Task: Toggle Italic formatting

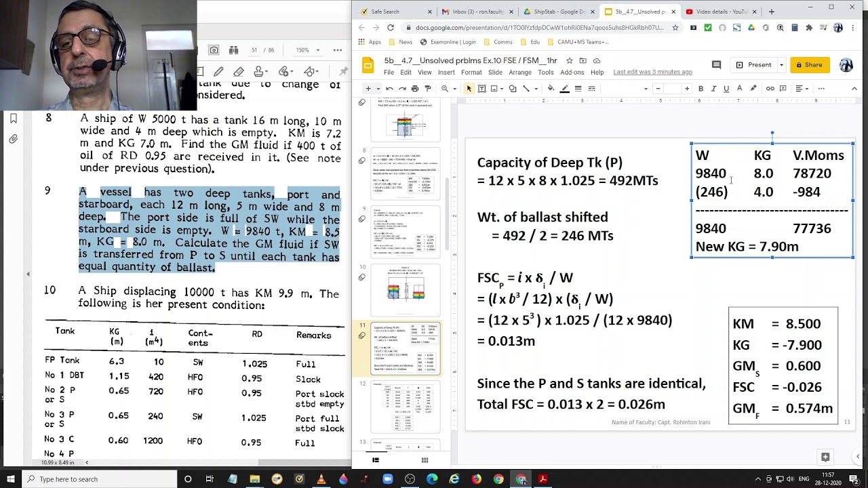Action: 713,89
